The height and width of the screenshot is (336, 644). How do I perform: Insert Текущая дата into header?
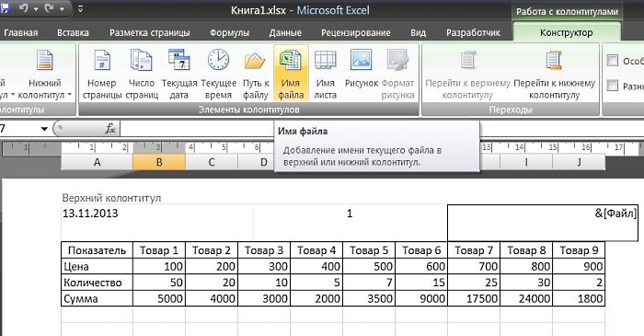coord(179,74)
